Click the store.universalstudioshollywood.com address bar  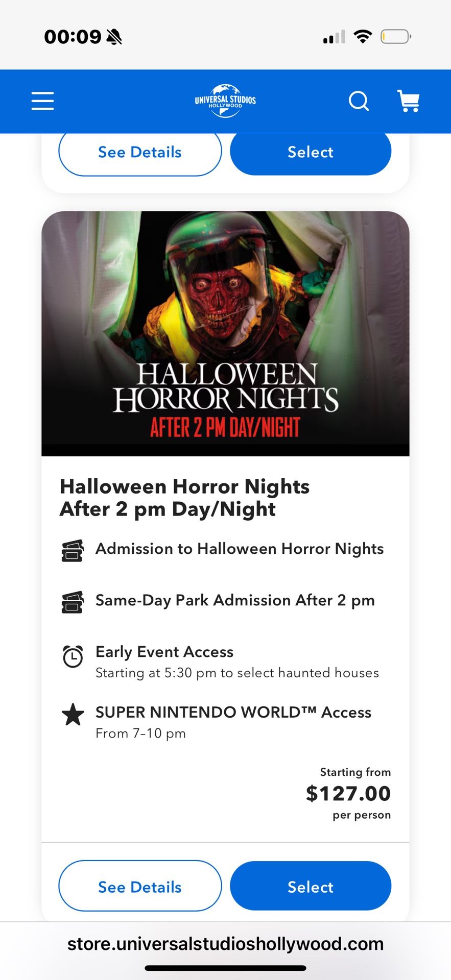225,943
